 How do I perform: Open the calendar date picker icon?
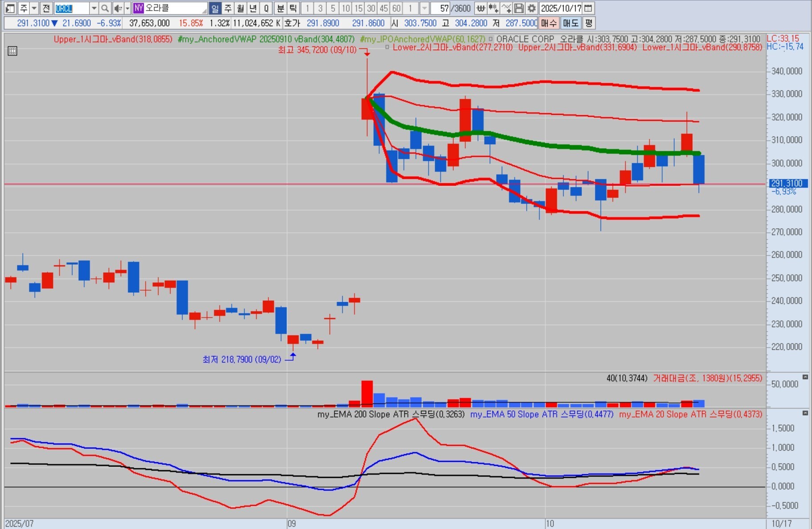(588, 8)
